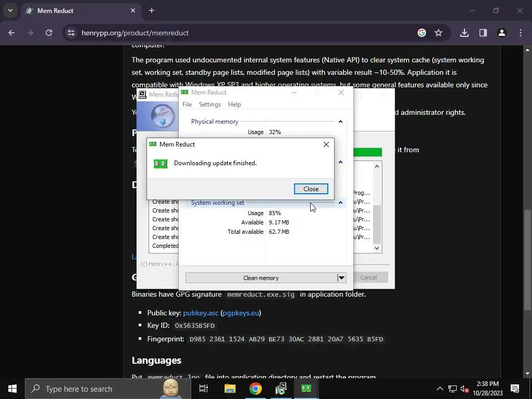Screen dimensions: 532x399
Task: Close the Downloading update finished dialog
Action: [311, 189]
